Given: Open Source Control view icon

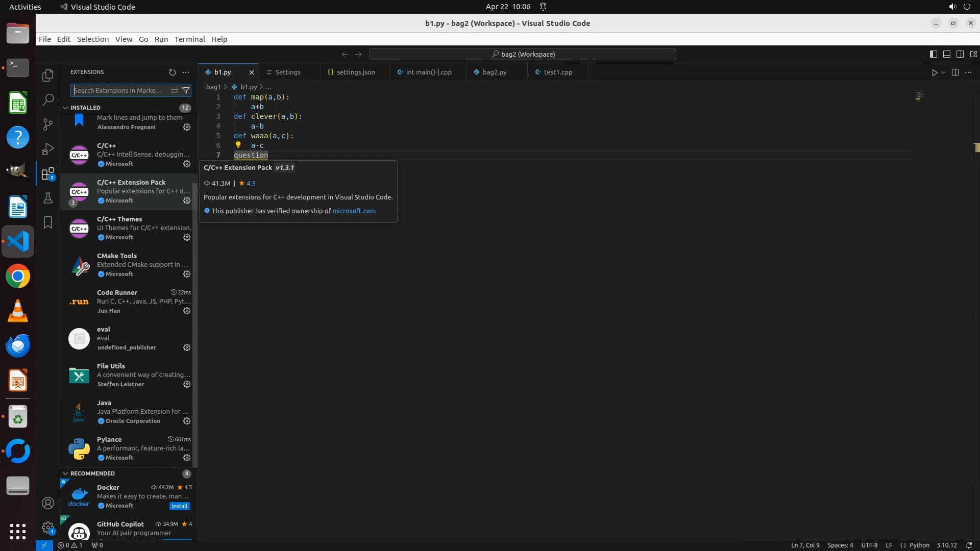Looking at the screenshot, I should 48,124.
